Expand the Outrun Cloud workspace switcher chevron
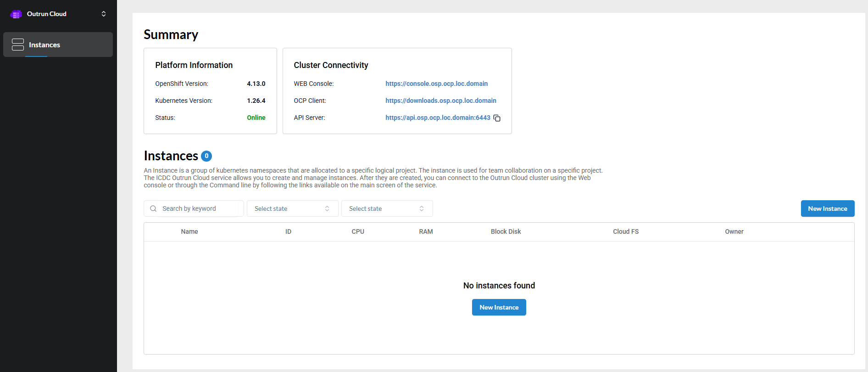The height and width of the screenshot is (372, 868). click(x=104, y=14)
